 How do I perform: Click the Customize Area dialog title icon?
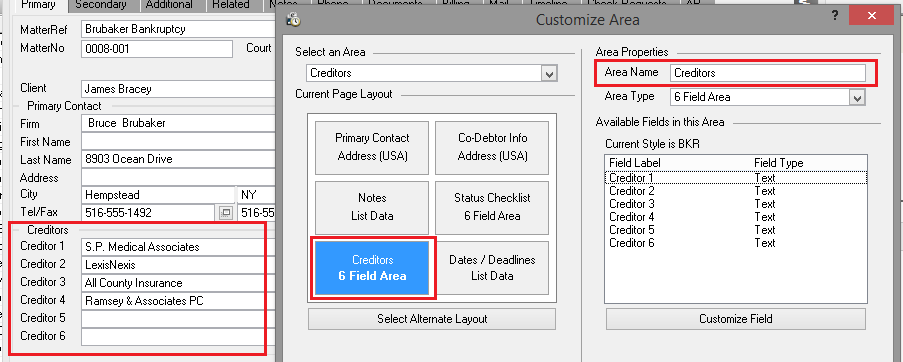[x=294, y=20]
